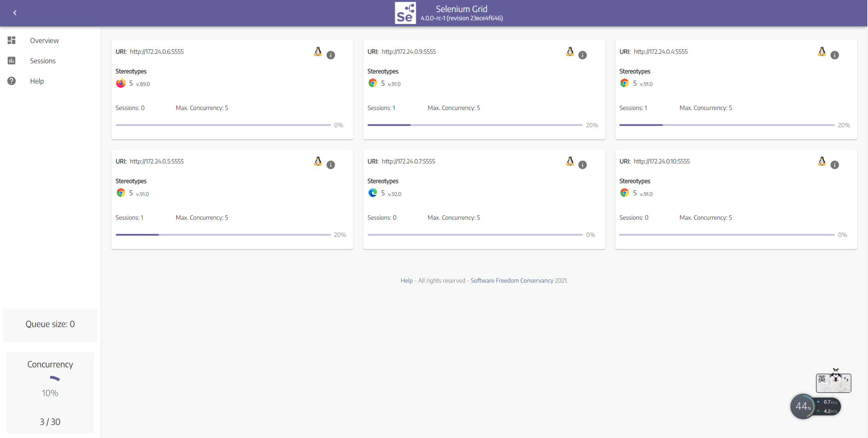Image resolution: width=868 pixels, height=438 pixels.
Task: Show info for node 172.24.0.5
Action: pos(331,165)
